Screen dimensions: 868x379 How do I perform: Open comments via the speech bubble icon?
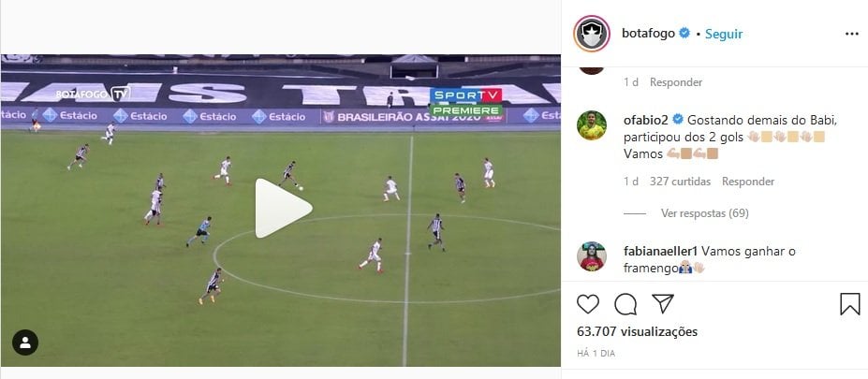pyautogui.click(x=625, y=304)
